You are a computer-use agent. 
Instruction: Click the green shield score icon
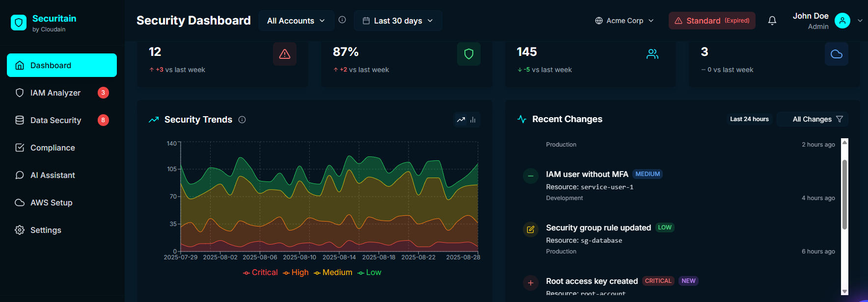click(x=468, y=54)
